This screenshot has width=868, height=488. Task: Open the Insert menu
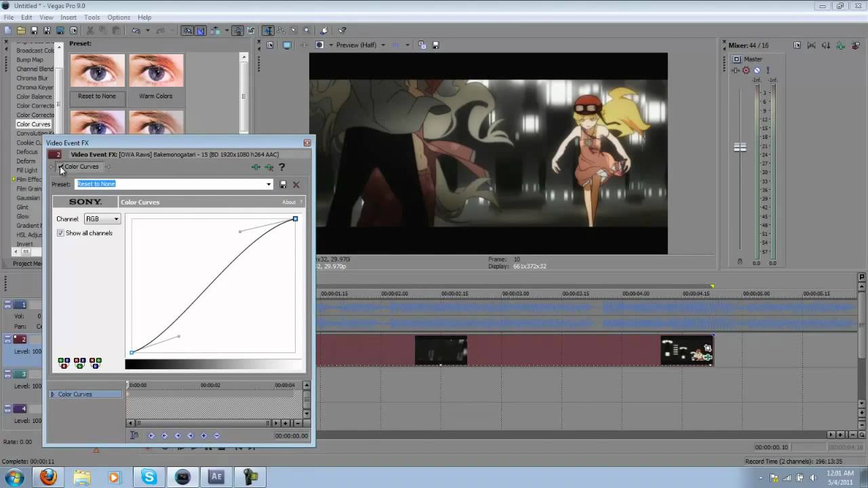click(x=68, y=17)
